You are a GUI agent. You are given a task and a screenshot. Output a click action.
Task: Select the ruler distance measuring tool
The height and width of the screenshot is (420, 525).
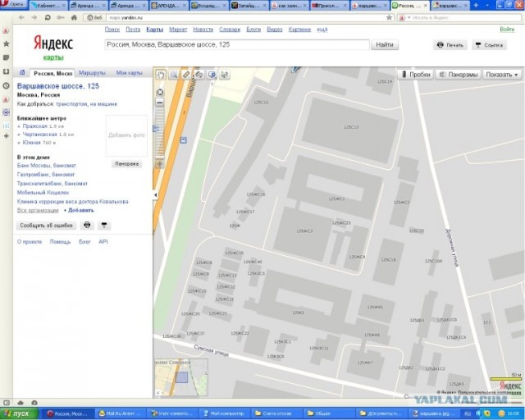(x=186, y=75)
